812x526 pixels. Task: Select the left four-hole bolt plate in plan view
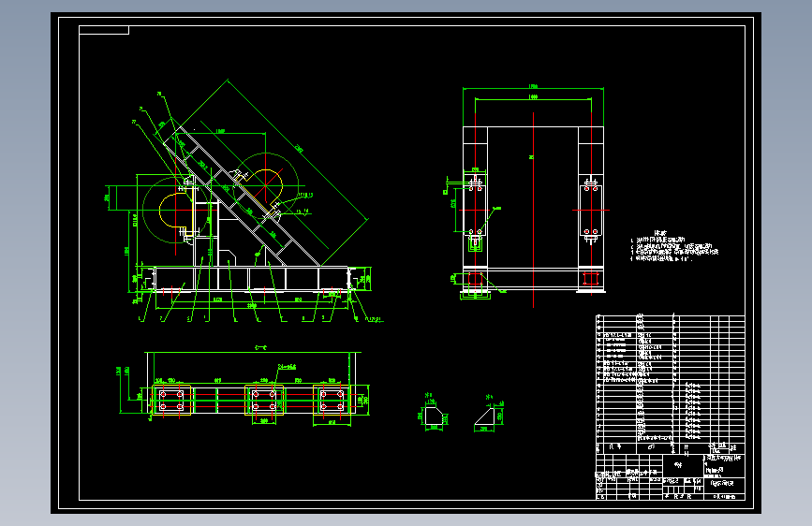tap(171, 401)
